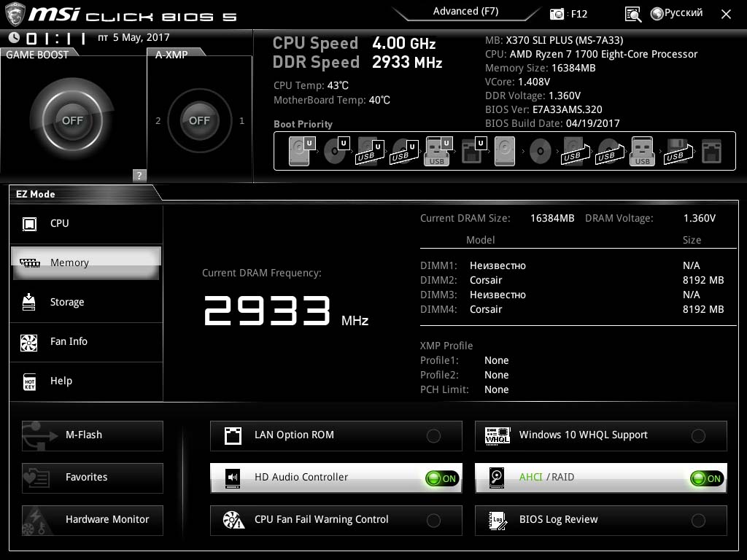Open Hardware Monitor
This screenshot has width=747, height=560.
[x=93, y=520]
